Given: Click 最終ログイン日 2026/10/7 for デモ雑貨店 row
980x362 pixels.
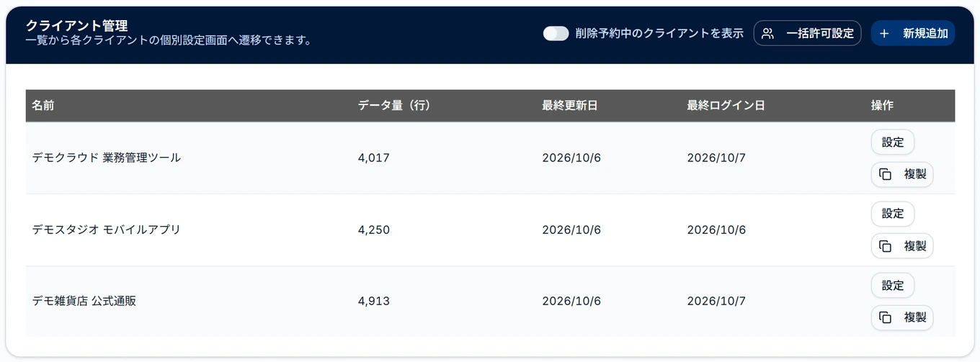Looking at the screenshot, I should (716, 301).
